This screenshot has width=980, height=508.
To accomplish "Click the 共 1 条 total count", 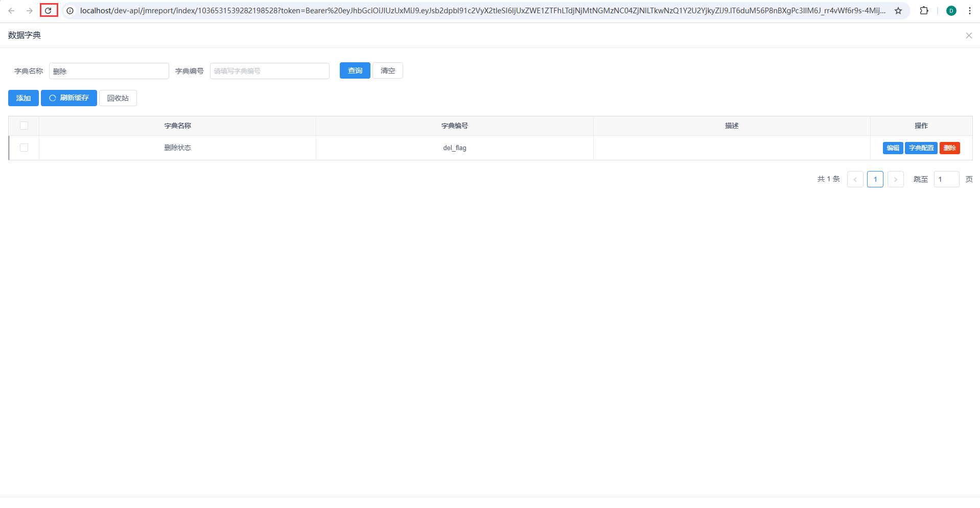I will [x=829, y=179].
